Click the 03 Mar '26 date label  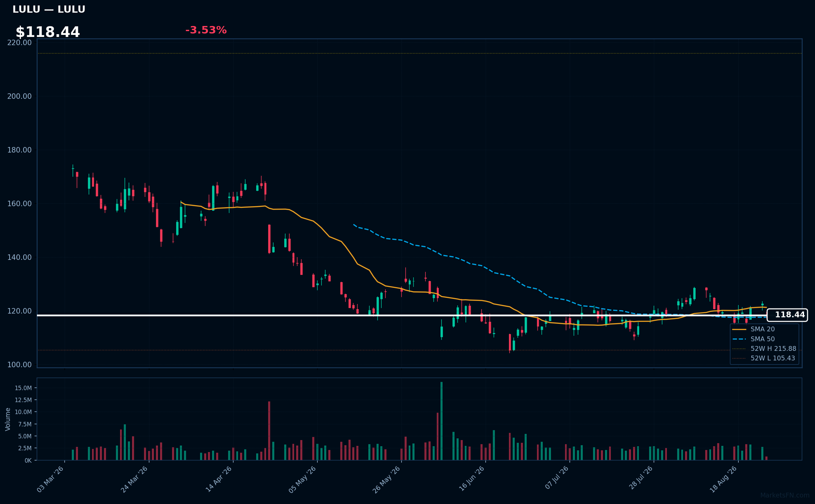tap(50, 479)
